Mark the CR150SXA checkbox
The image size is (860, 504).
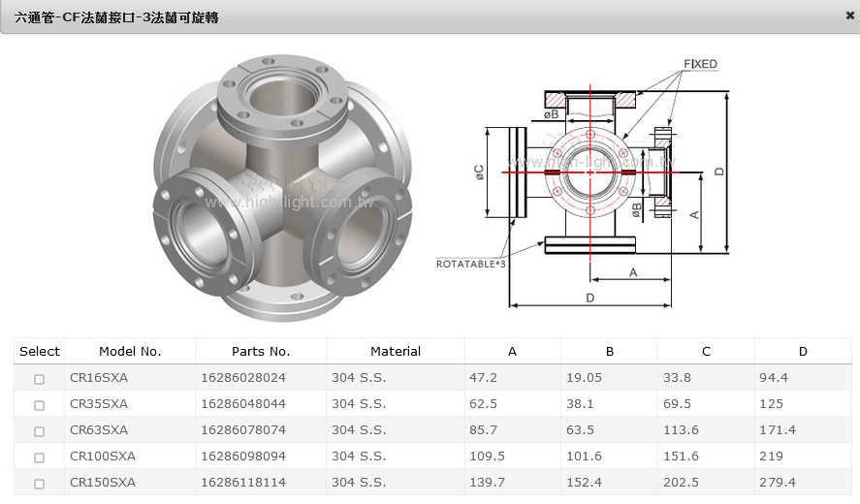(x=40, y=484)
